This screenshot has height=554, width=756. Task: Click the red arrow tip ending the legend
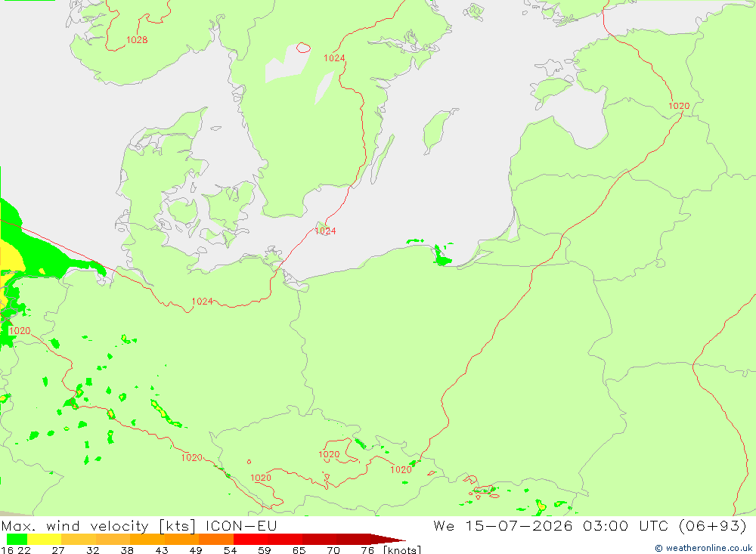[x=389, y=539]
